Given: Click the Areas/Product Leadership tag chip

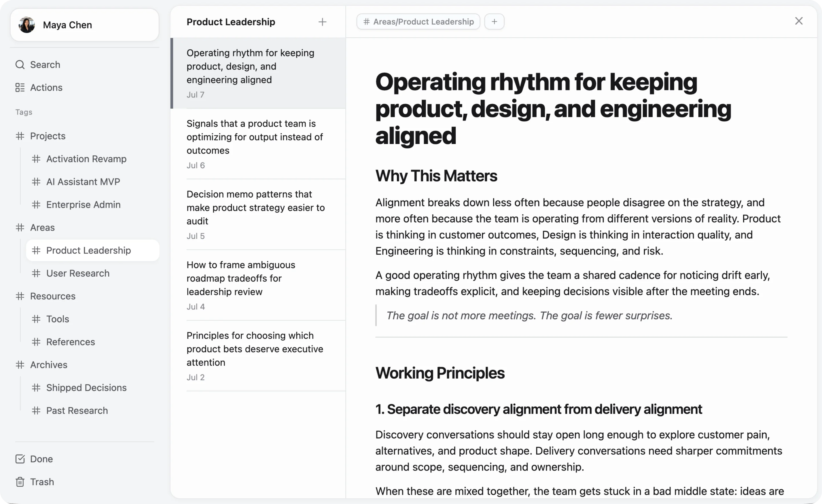Looking at the screenshot, I should [x=418, y=22].
